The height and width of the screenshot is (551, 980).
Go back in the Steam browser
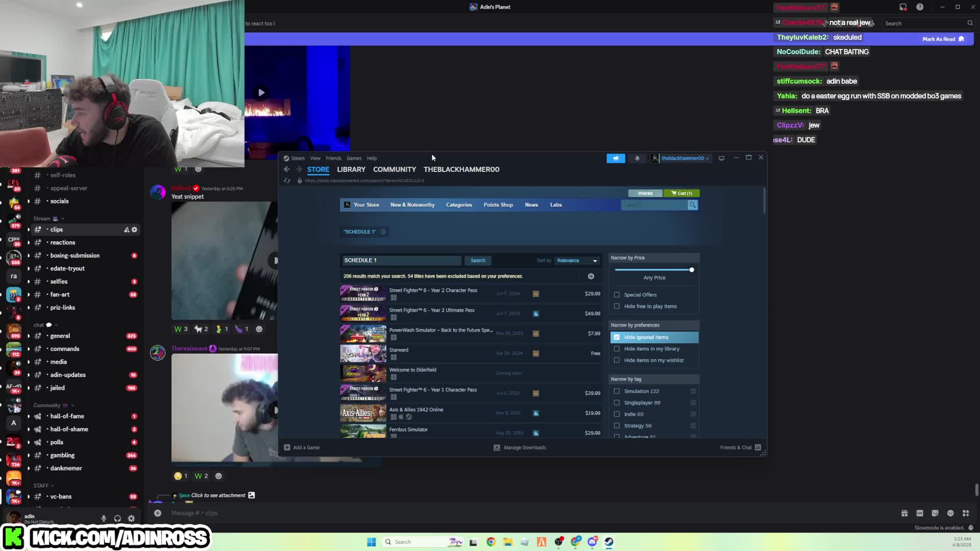[x=287, y=169]
